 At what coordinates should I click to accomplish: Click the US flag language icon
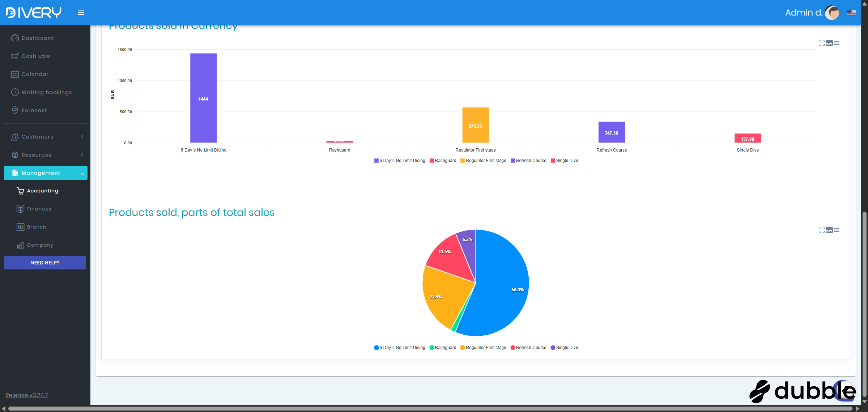[x=851, y=13]
